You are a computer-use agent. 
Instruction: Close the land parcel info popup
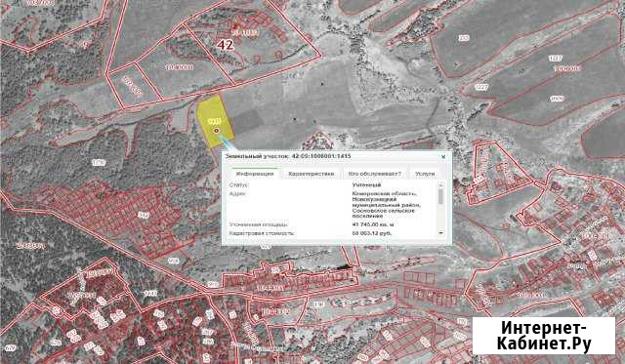pyautogui.click(x=443, y=156)
